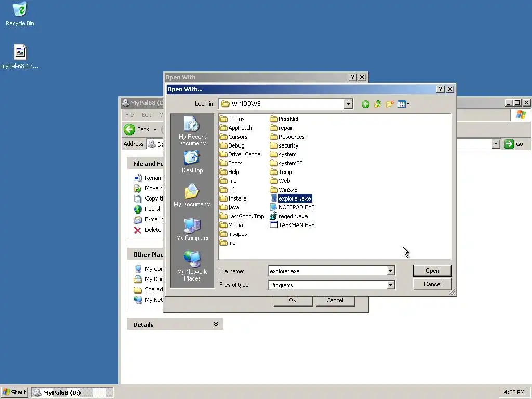Screen dimensions: 532x399
Task: Select the NOTEPAD.EXE file
Action: pyautogui.click(x=292, y=207)
